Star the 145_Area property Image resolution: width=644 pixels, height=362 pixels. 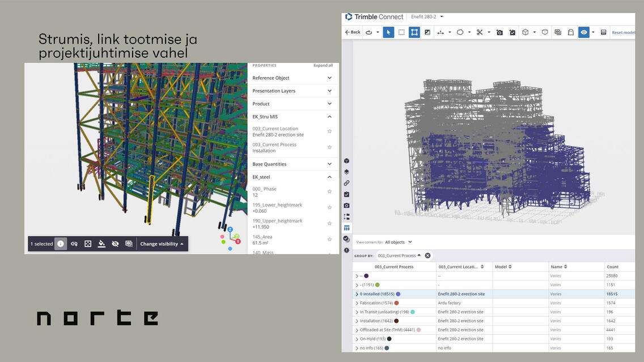(x=329, y=239)
